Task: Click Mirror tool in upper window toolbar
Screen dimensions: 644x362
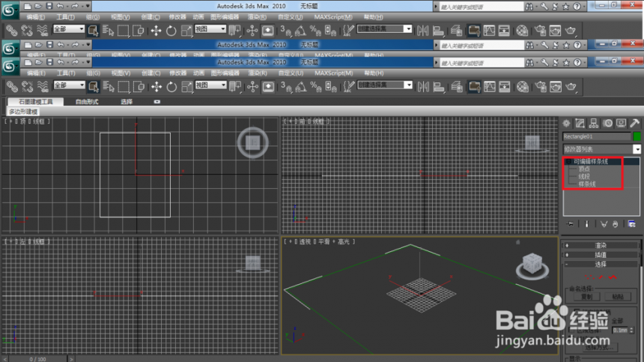Action: [422, 31]
